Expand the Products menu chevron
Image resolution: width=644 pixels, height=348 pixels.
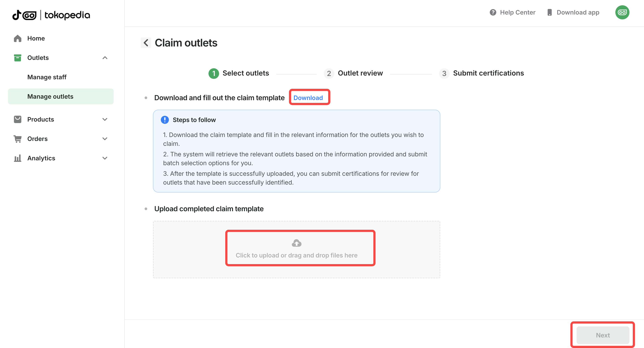pyautogui.click(x=105, y=119)
